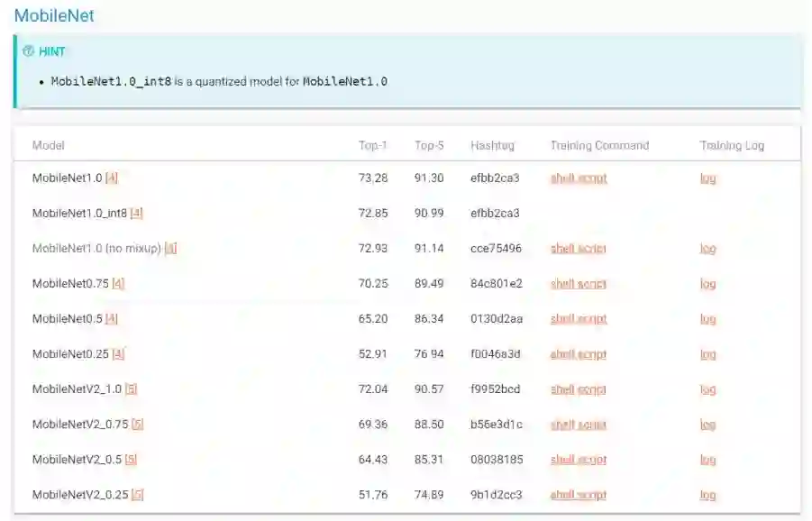Click the Training Command column header
812x521 pixels.
[599, 145]
